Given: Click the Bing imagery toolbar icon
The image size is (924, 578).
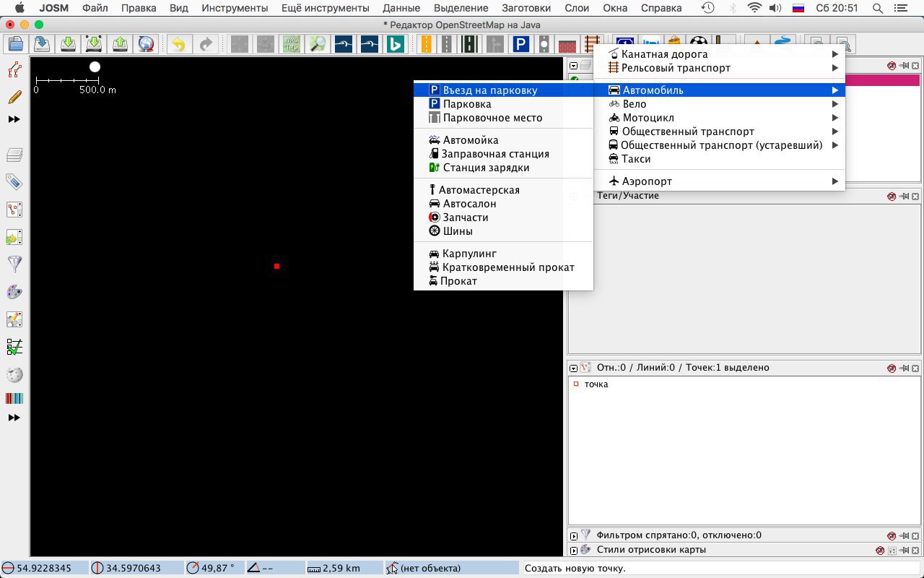Looking at the screenshot, I should (x=395, y=44).
